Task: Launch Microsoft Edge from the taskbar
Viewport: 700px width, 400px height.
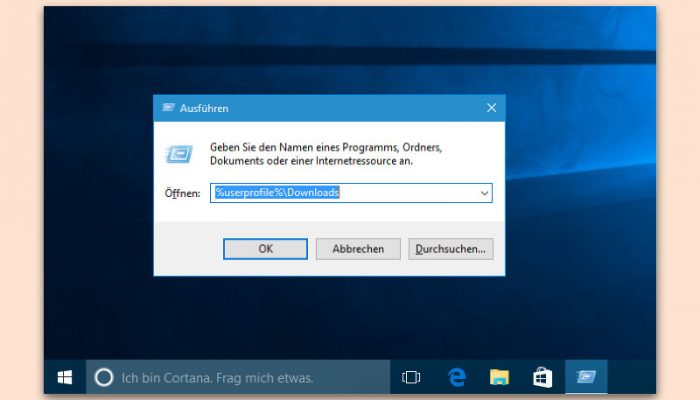Action: pyautogui.click(x=457, y=377)
